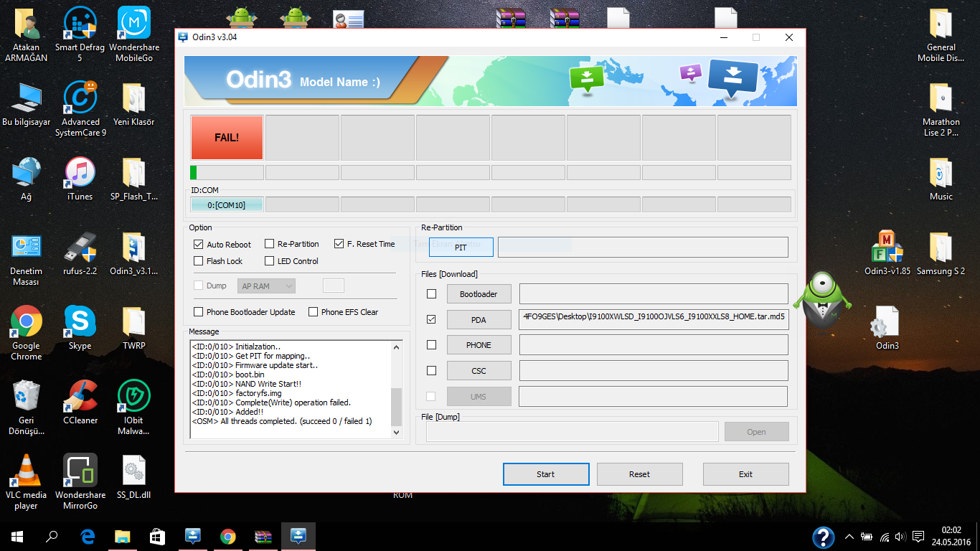Click the Exit button in Odin3
Screen dimensions: 980x551
pos(745,474)
